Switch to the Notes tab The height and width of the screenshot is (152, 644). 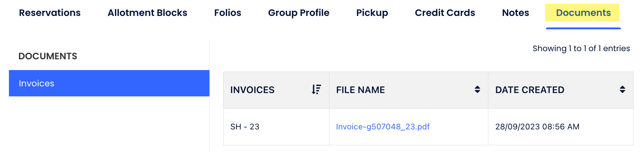(515, 13)
